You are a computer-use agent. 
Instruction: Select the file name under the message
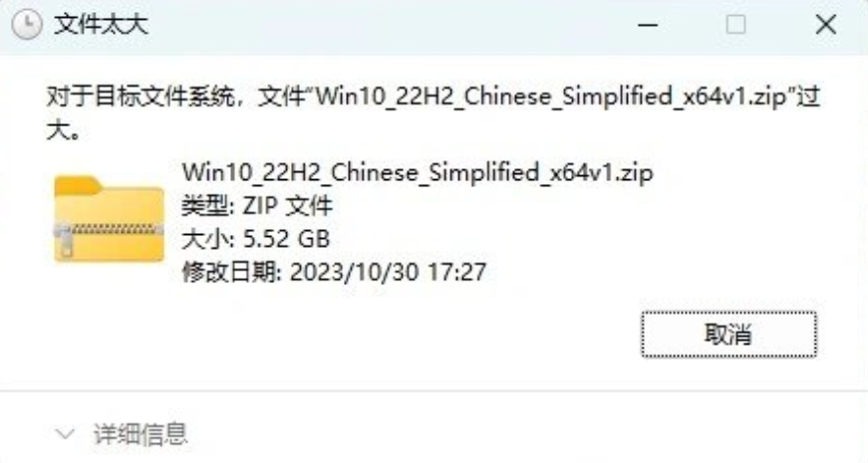click(418, 172)
